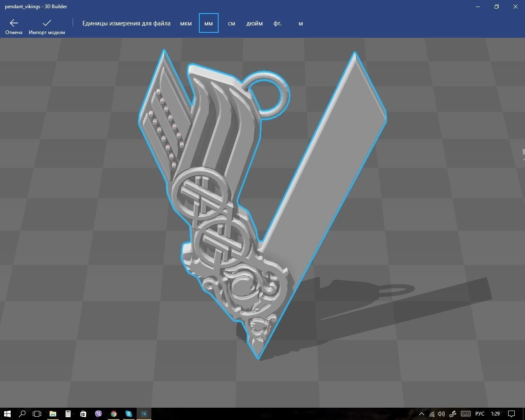Click 3D Builder taskbar icon
The image size is (525, 420).
coord(144,413)
